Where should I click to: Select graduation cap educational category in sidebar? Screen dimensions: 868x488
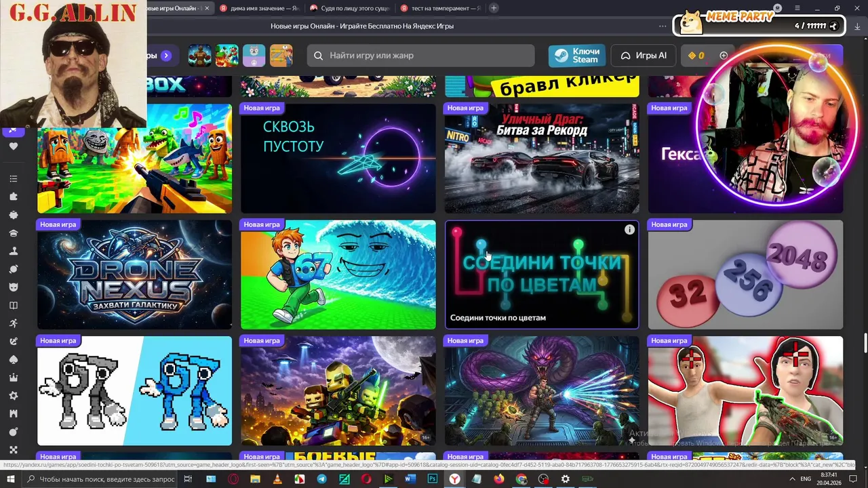click(14, 233)
